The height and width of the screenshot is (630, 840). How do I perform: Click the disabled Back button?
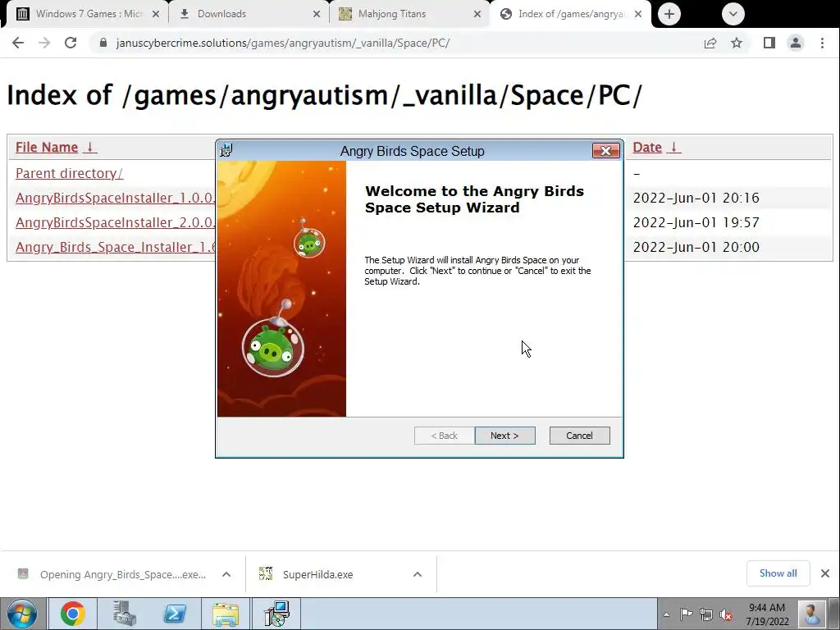point(444,436)
